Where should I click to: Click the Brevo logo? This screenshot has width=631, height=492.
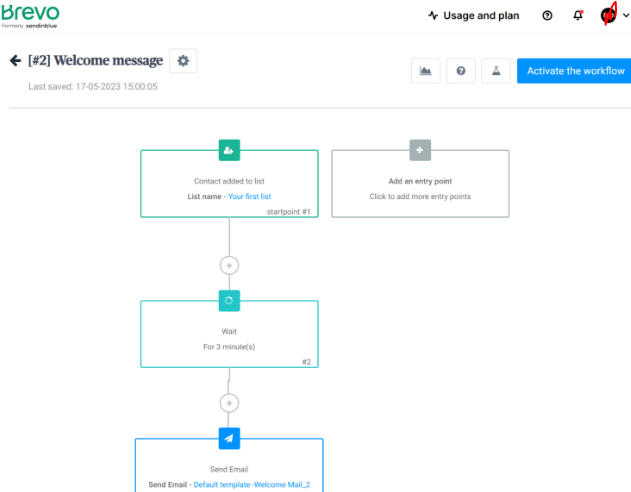pyautogui.click(x=30, y=15)
